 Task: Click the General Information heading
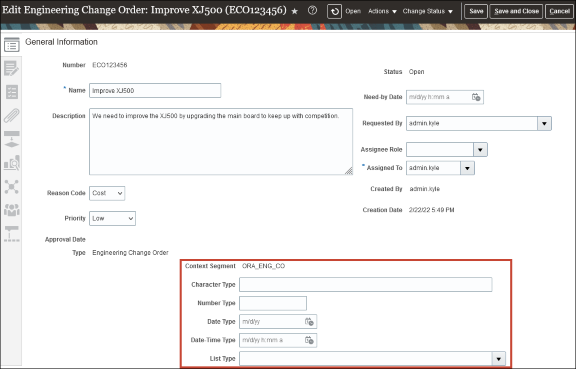61,42
